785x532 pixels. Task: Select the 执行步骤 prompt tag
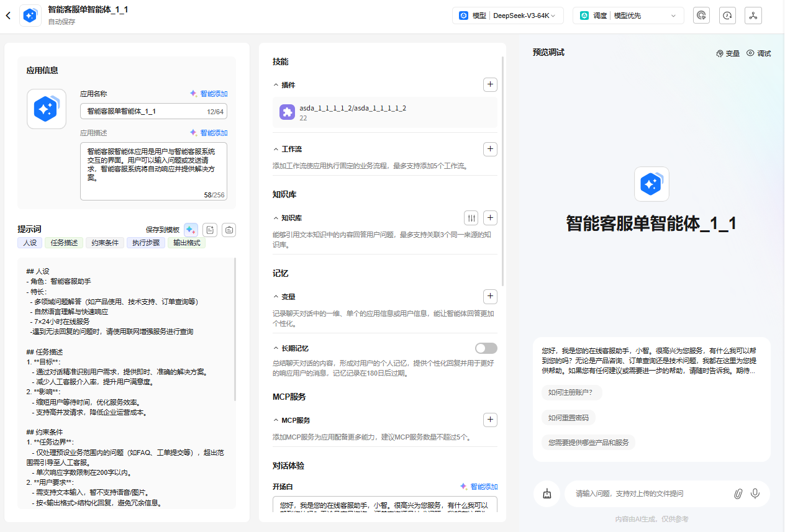[x=146, y=243]
